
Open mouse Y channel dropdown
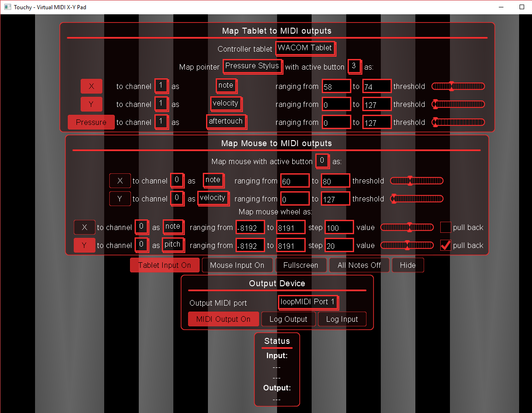(x=177, y=199)
